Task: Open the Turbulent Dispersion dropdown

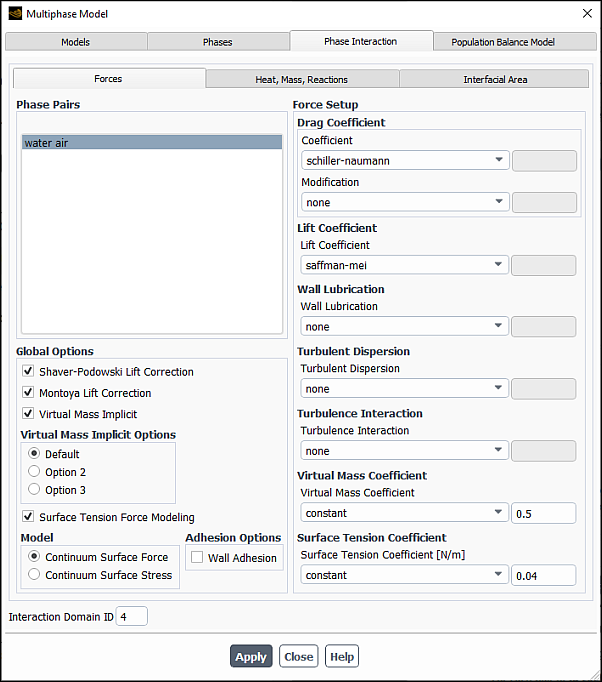Action: tap(404, 389)
